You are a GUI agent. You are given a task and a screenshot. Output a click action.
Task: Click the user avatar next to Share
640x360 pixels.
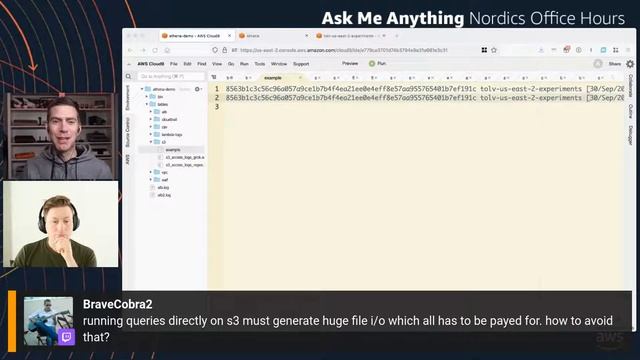[598, 64]
